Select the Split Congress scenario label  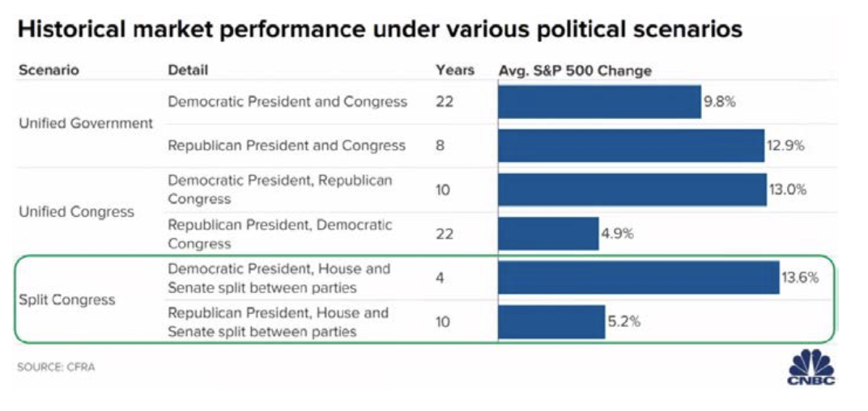pyautogui.click(x=66, y=299)
